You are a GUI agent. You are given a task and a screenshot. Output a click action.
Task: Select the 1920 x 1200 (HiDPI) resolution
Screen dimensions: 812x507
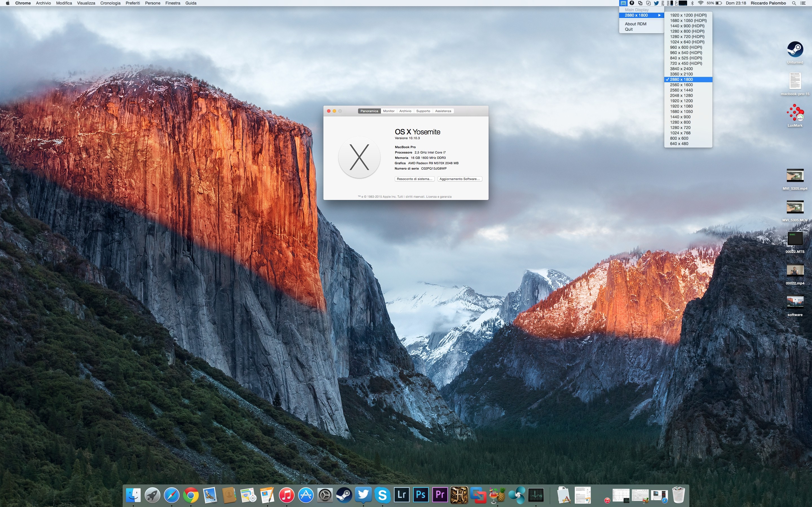(688, 15)
